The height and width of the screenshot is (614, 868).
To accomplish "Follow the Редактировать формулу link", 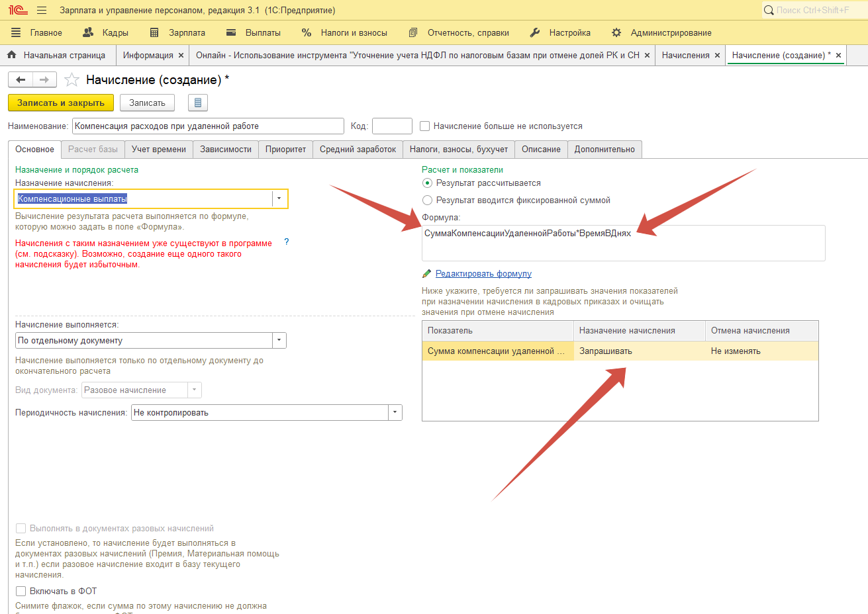I will tap(483, 273).
